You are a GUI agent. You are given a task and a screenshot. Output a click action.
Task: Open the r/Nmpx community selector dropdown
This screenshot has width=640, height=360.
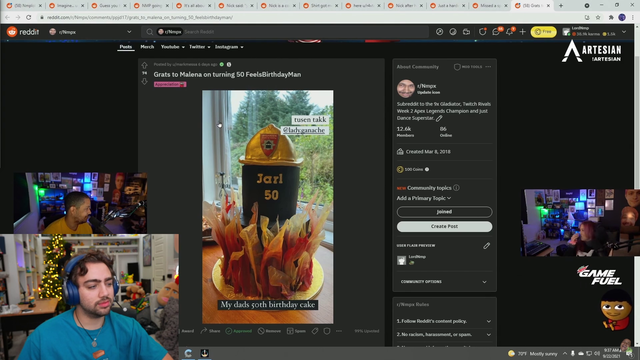pos(90,32)
